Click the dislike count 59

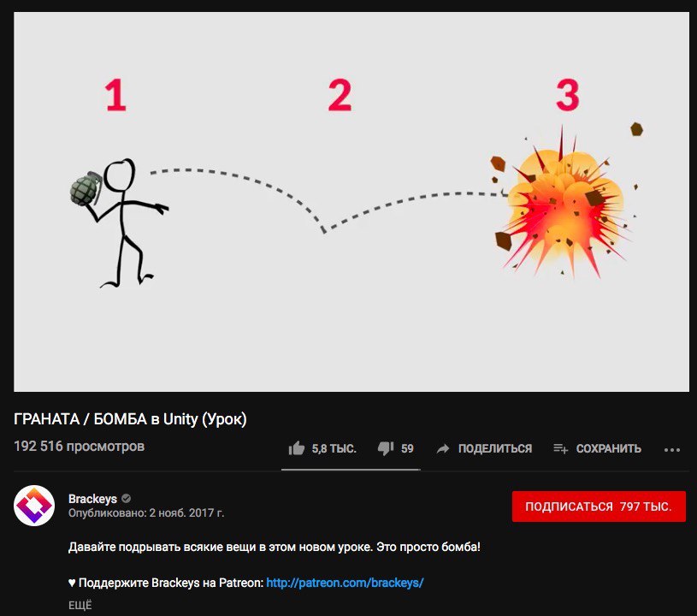click(407, 448)
